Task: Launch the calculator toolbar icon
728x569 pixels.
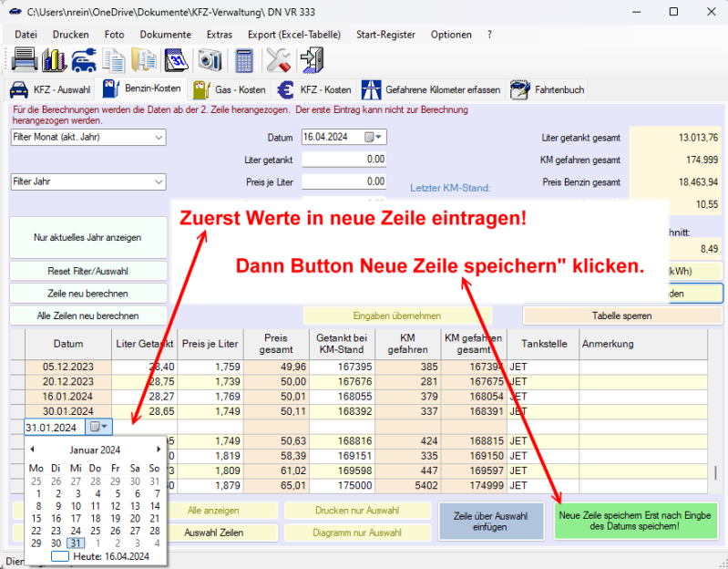Action: pos(243,60)
